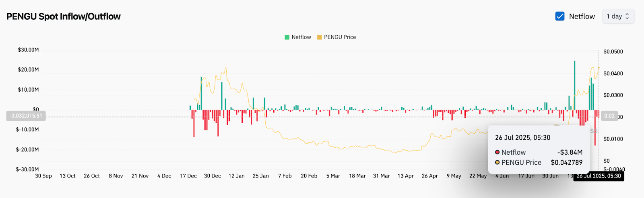Click the 4 Dec date label

(164, 176)
